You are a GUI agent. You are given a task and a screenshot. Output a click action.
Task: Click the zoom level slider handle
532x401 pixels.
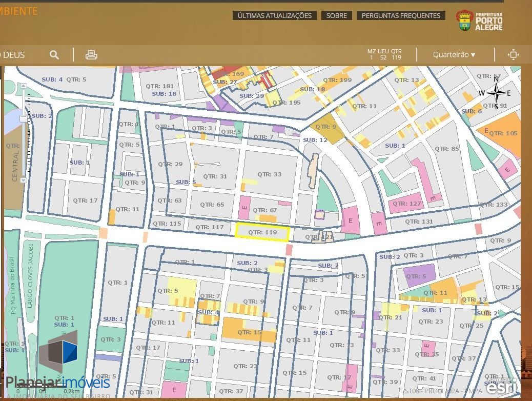pos(24,119)
